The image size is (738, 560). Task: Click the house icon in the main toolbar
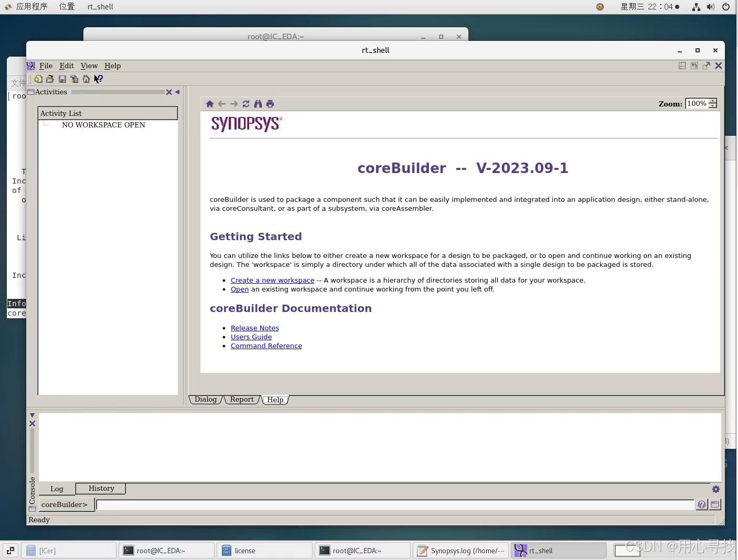(86, 79)
